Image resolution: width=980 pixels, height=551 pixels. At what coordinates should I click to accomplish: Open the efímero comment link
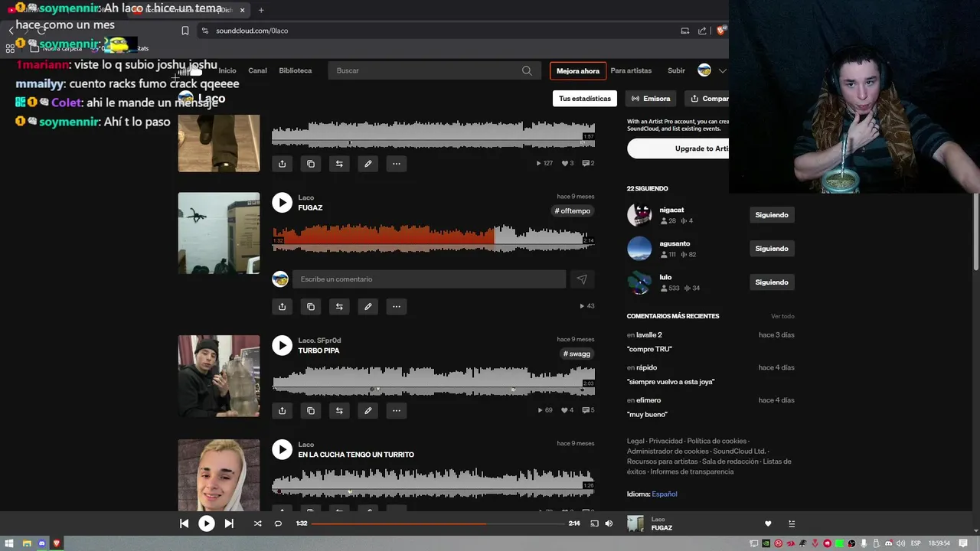(x=648, y=400)
